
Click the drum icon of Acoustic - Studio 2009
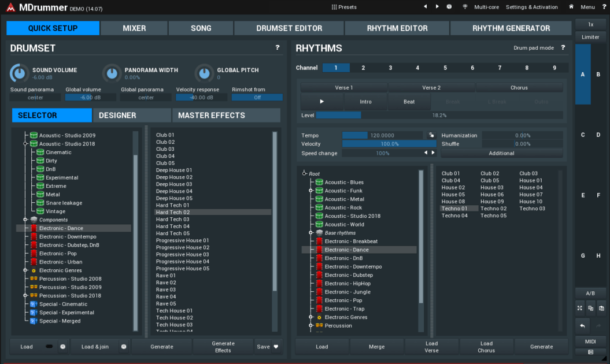click(34, 135)
